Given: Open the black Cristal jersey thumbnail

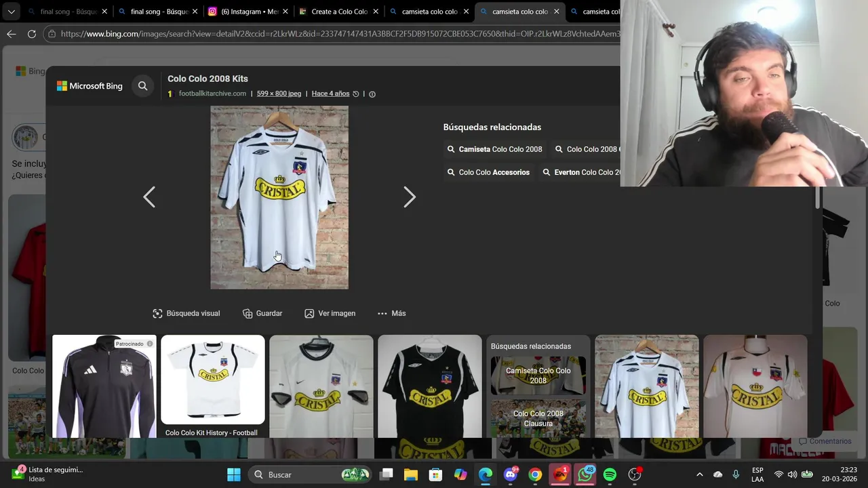Looking at the screenshot, I should (x=430, y=386).
